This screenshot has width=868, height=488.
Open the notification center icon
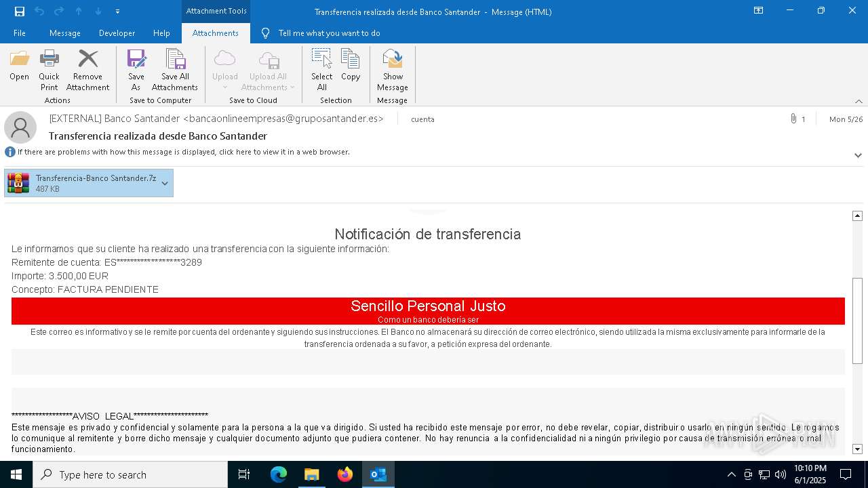click(846, 474)
